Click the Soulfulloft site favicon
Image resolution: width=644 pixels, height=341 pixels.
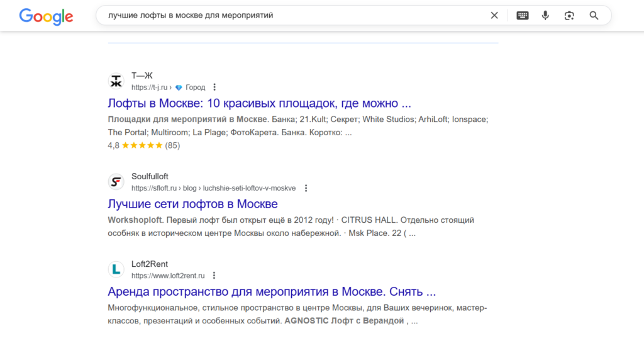(x=116, y=182)
